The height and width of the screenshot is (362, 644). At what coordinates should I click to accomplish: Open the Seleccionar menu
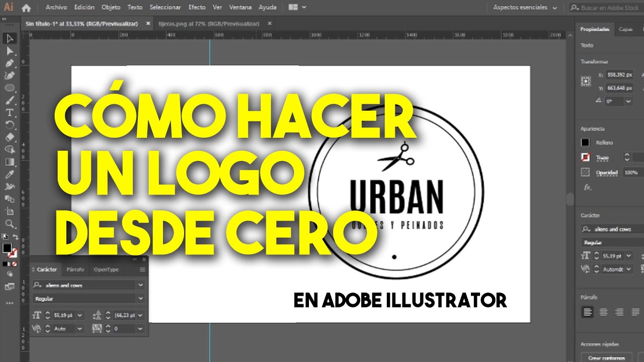pos(166,8)
